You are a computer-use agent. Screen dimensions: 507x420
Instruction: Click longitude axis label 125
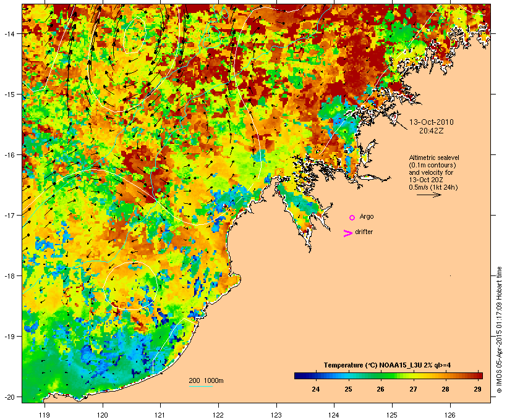[x=392, y=415]
